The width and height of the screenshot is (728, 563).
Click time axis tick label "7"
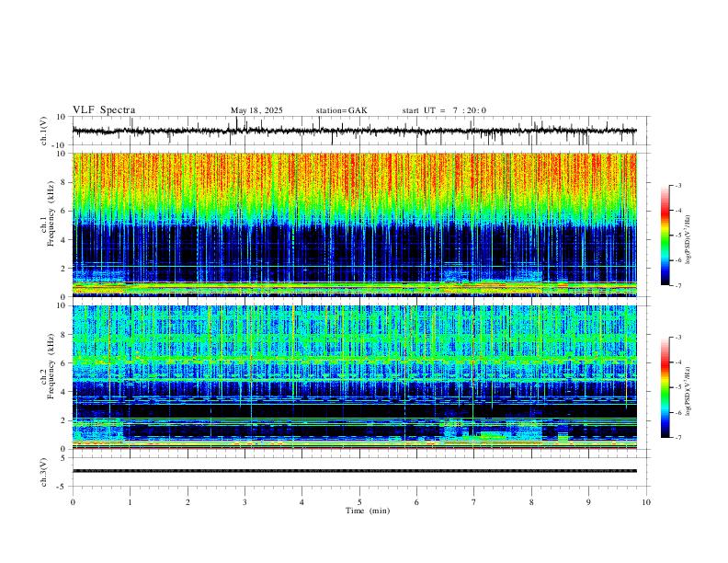pos(474,502)
